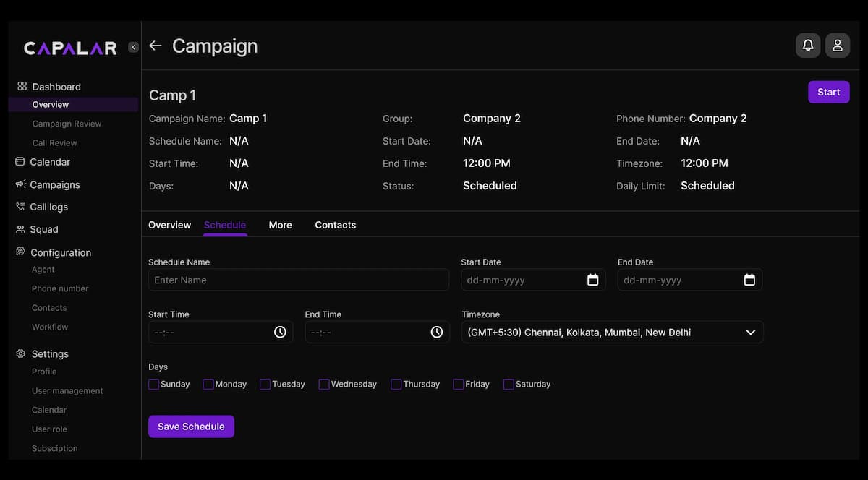
Task: Enable the Wednesday checkbox
Action: [x=324, y=385]
